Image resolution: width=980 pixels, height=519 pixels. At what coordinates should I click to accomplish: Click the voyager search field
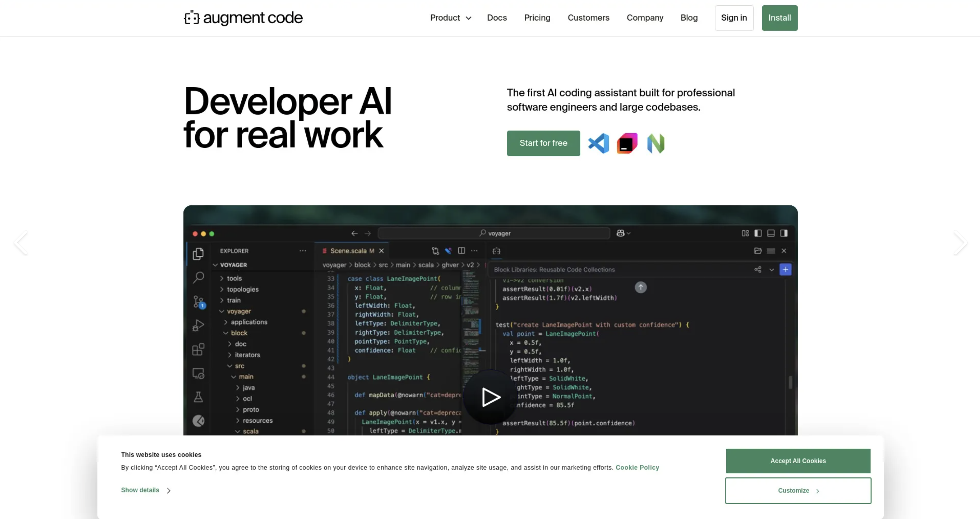pyautogui.click(x=494, y=233)
